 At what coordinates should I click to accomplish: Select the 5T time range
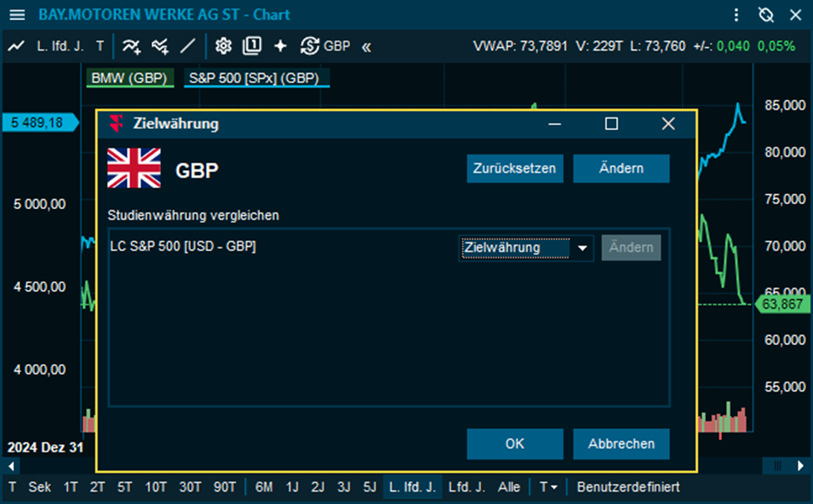[124, 487]
